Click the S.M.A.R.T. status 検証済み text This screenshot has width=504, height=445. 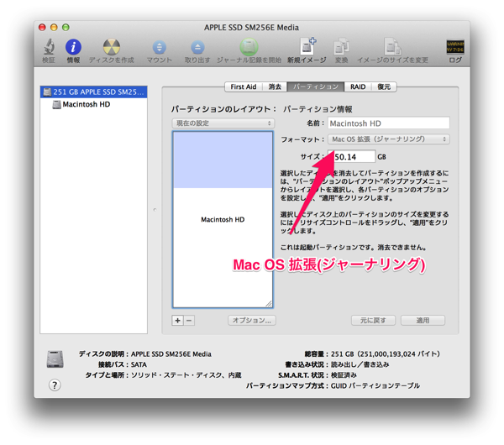(x=344, y=375)
